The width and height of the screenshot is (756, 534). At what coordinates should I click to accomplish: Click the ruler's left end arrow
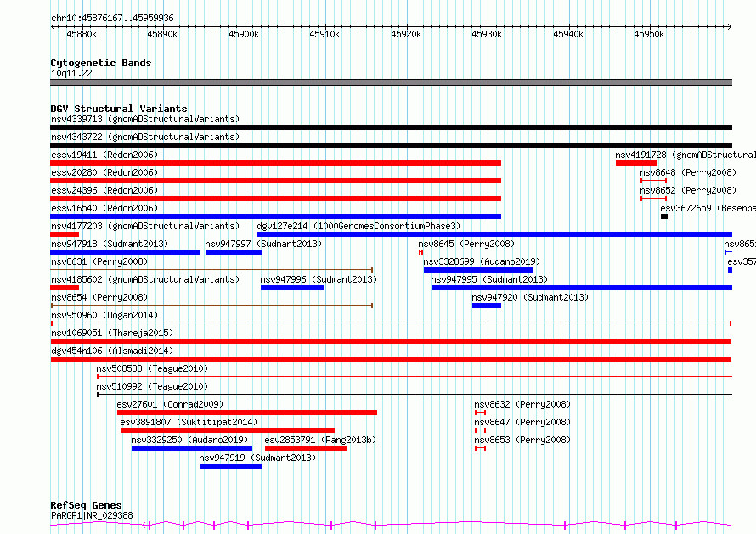(x=54, y=26)
